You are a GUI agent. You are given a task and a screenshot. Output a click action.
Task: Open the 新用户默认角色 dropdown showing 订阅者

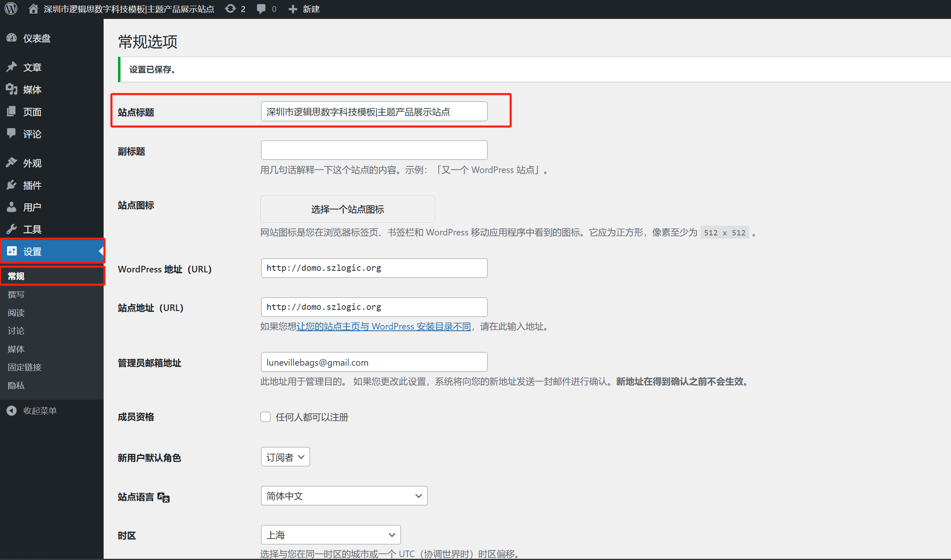[x=285, y=457]
